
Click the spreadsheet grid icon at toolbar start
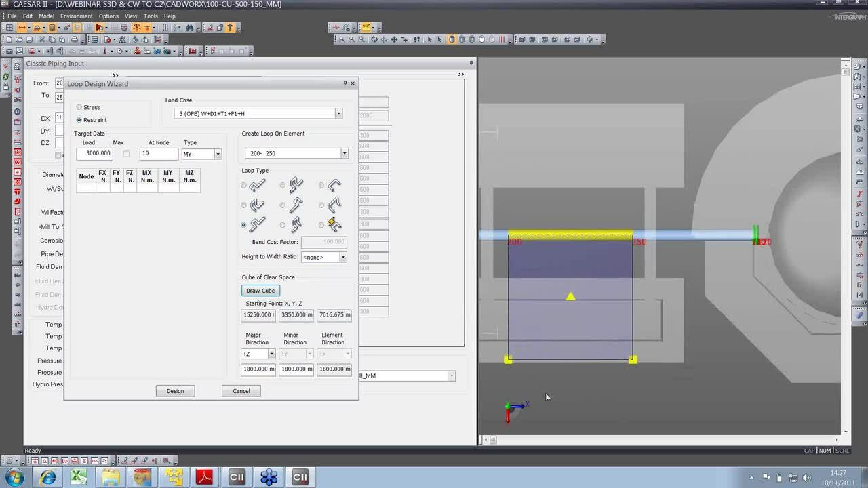click(x=9, y=28)
